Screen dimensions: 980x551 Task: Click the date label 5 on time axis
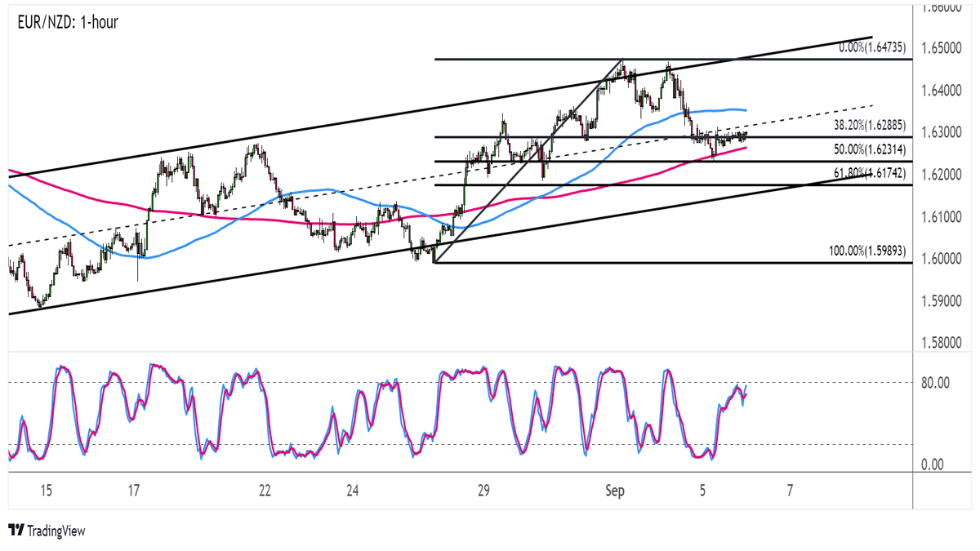702,491
